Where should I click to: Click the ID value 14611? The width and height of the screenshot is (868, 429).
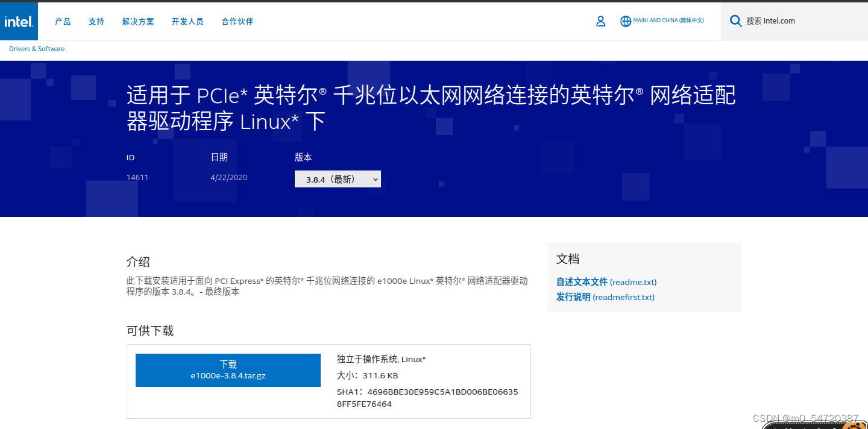click(137, 178)
